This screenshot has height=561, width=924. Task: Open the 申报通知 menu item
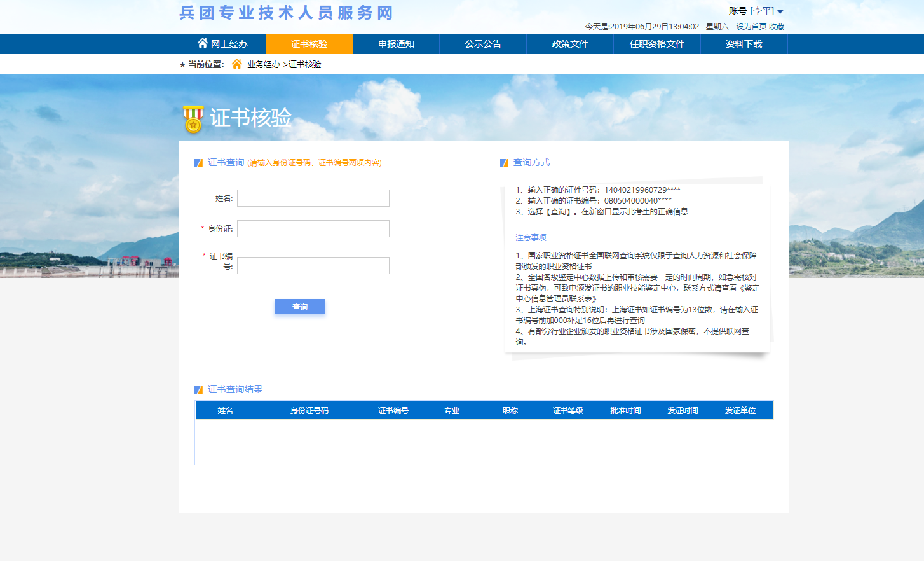click(396, 44)
